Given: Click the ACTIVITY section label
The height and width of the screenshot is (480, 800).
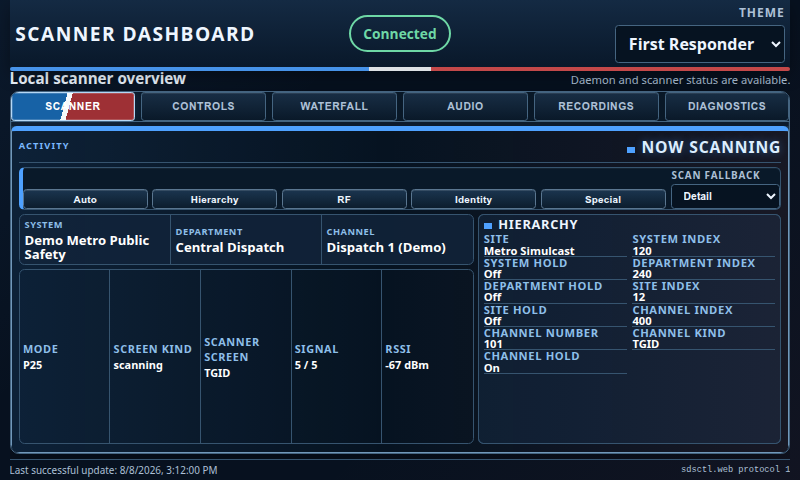Looking at the screenshot, I should coord(44,146).
